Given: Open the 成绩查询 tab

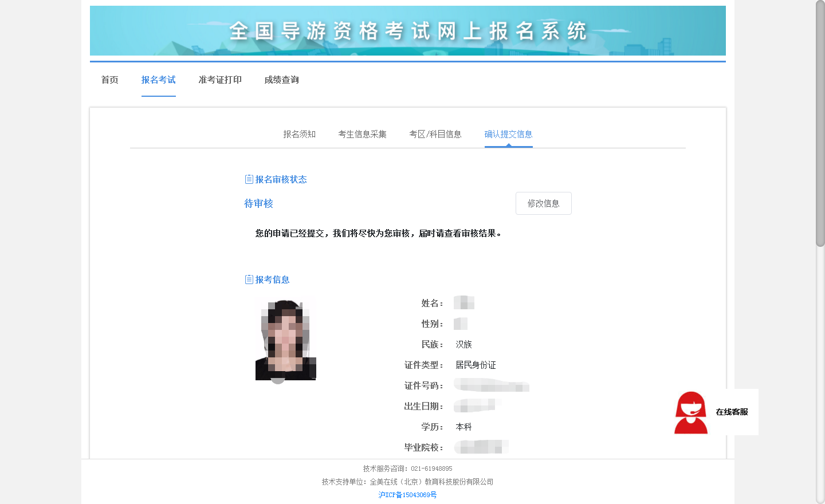Looking at the screenshot, I should 281,80.
